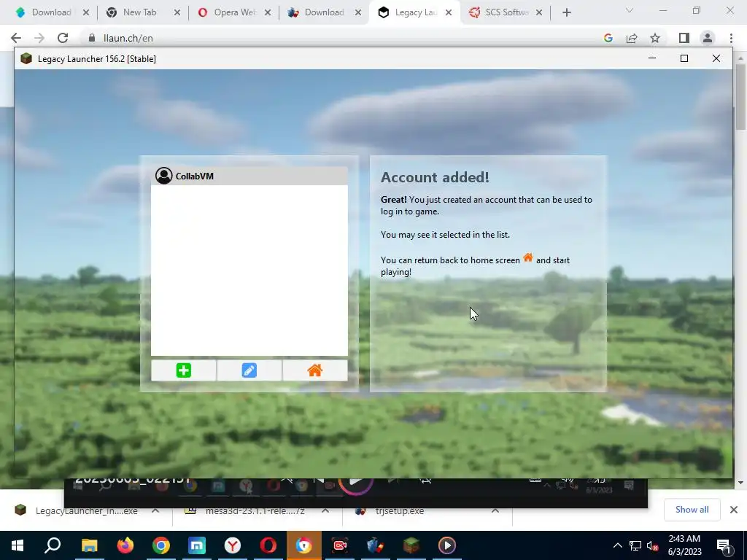Close the Legacy Launcher browser tab
The width and height of the screenshot is (747, 560).
point(449,13)
